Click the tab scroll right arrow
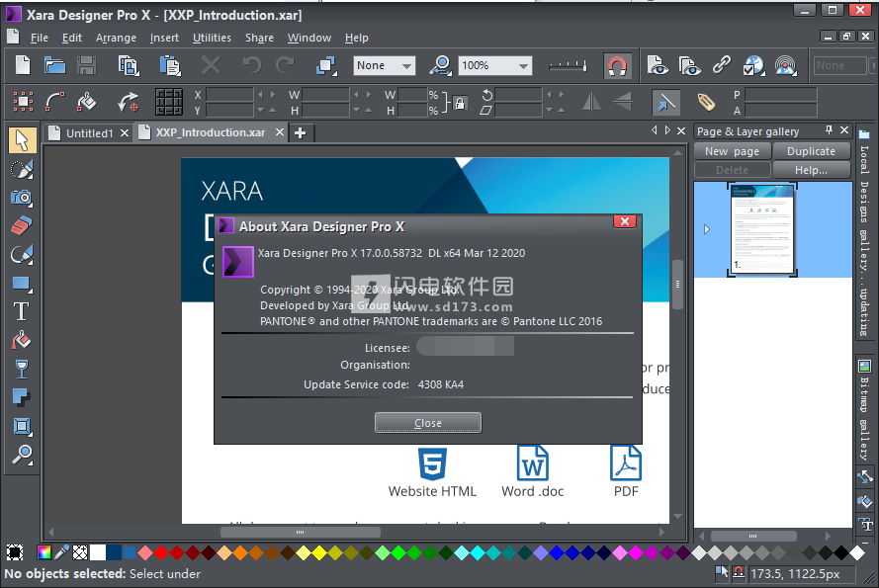Viewport: 879px width, 588px height. tap(667, 130)
